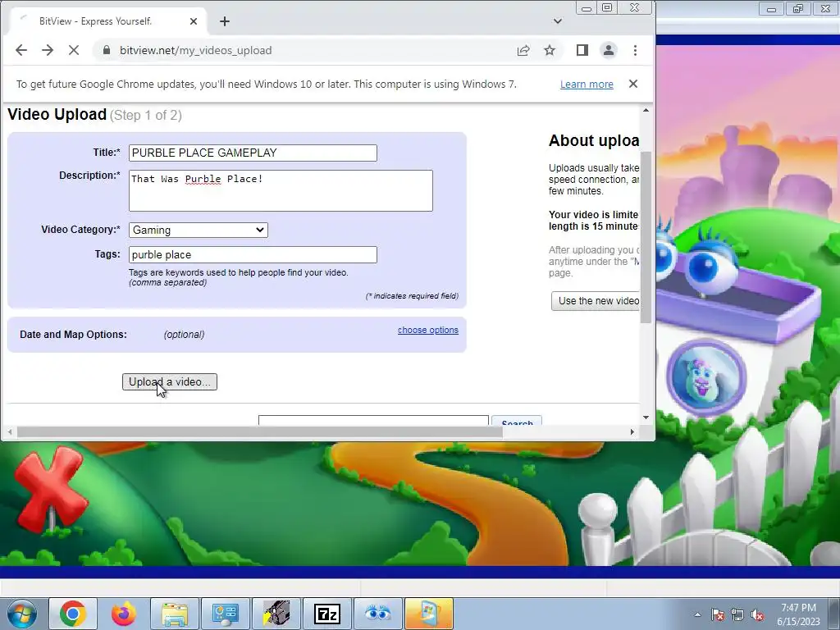The image size is (840, 630).
Task: Click the Video Upload heading text
Action: pyautogui.click(x=57, y=115)
